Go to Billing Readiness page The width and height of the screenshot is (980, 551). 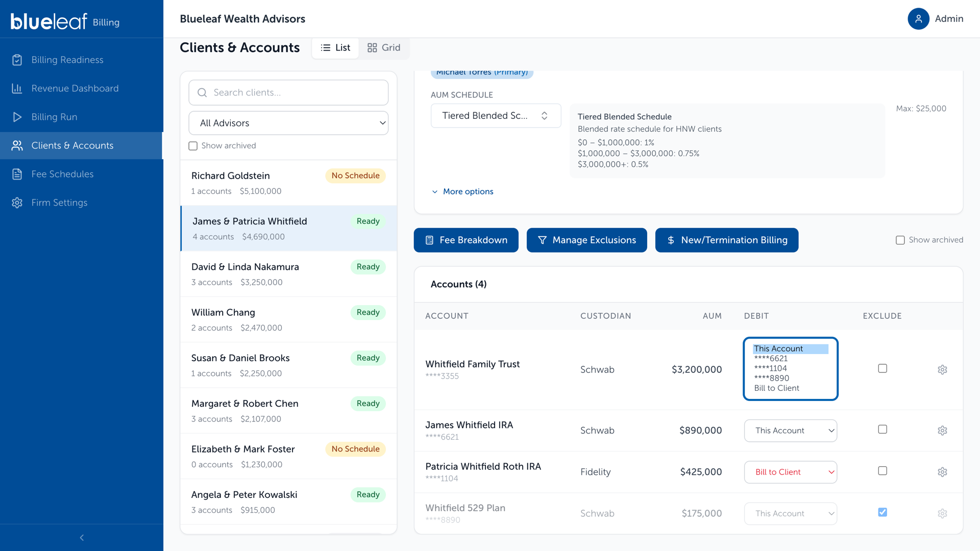click(x=82, y=60)
